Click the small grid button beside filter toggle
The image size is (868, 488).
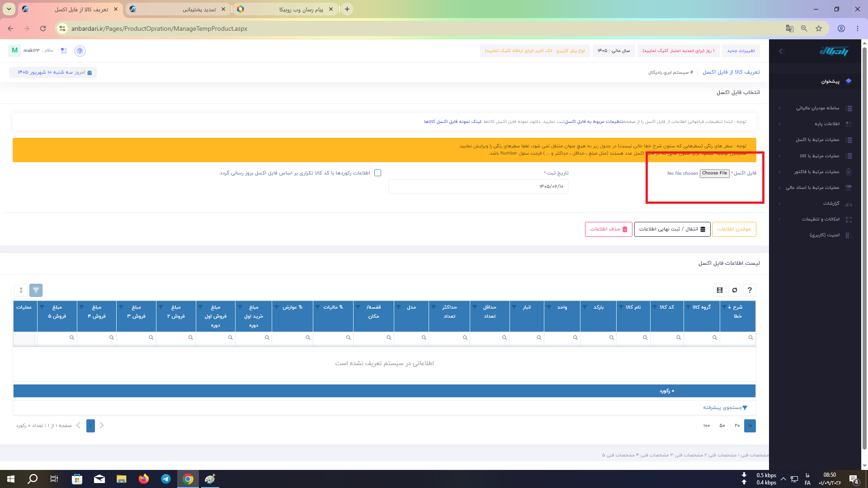(21, 290)
